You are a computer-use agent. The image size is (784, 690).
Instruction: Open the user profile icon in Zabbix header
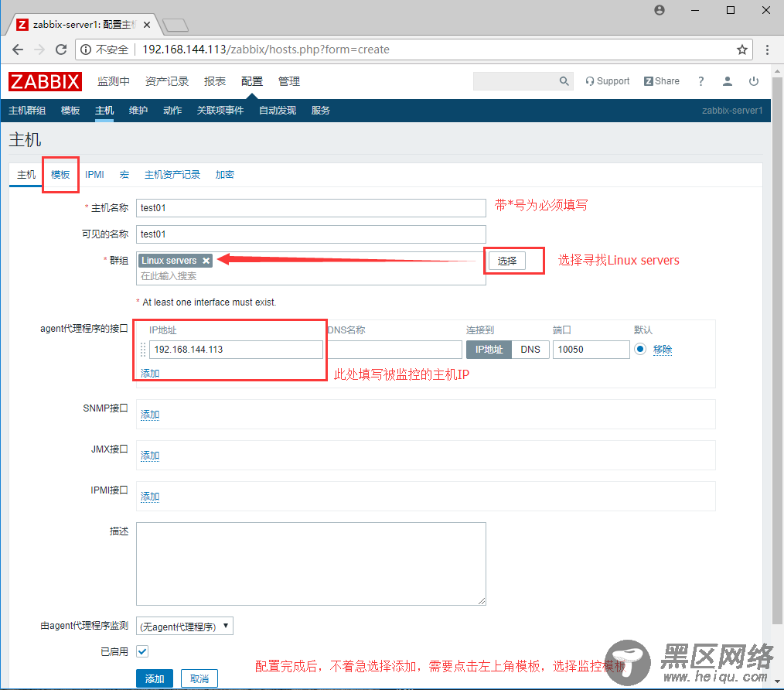(728, 81)
